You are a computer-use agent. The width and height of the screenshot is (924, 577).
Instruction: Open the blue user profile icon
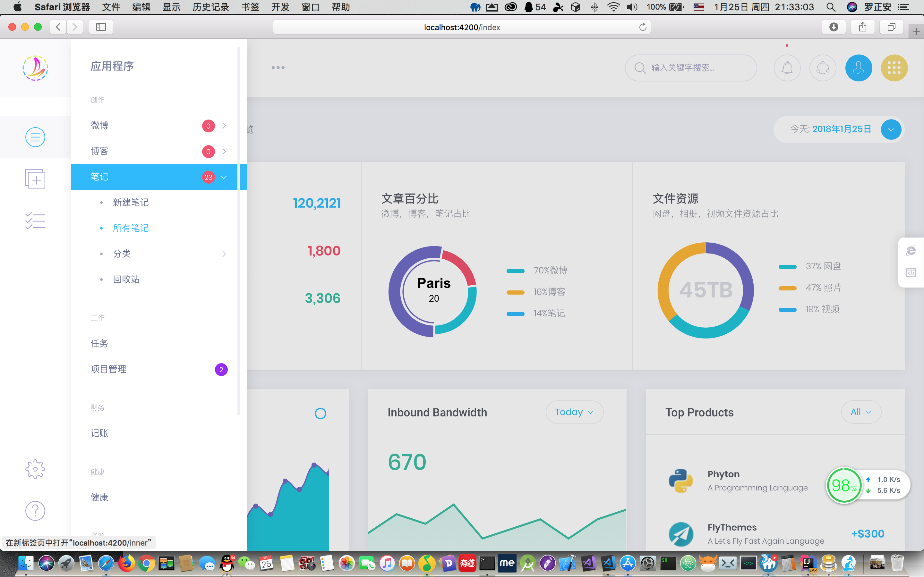point(858,68)
